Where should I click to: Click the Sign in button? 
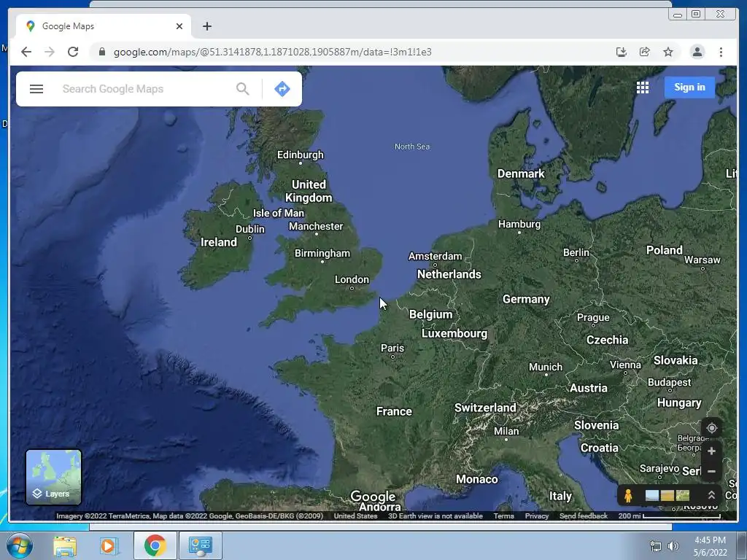[689, 87]
